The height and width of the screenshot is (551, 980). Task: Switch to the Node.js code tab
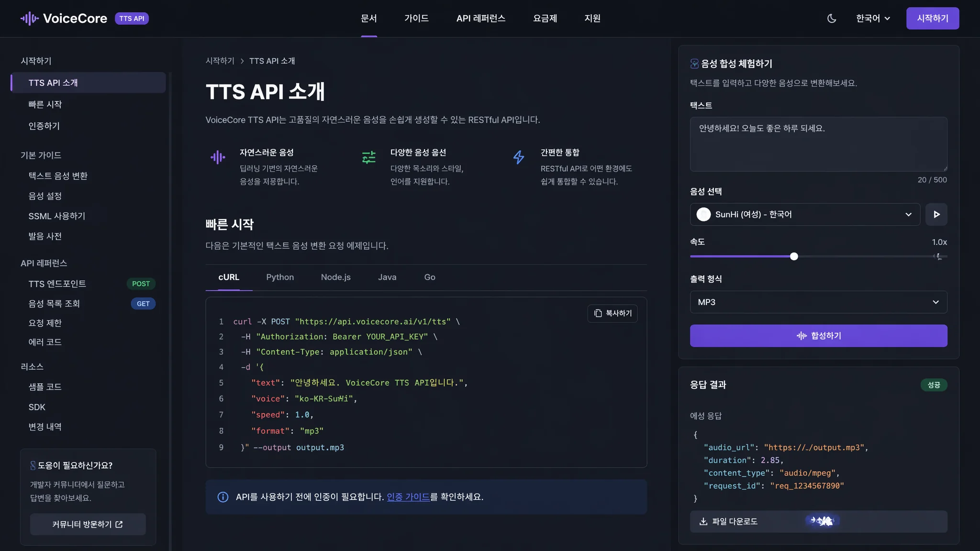pyautogui.click(x=335, y=277)
